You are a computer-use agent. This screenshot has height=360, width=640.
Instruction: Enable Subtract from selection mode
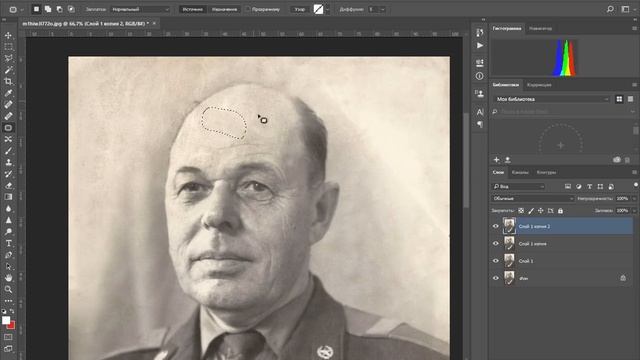(60, 9)
